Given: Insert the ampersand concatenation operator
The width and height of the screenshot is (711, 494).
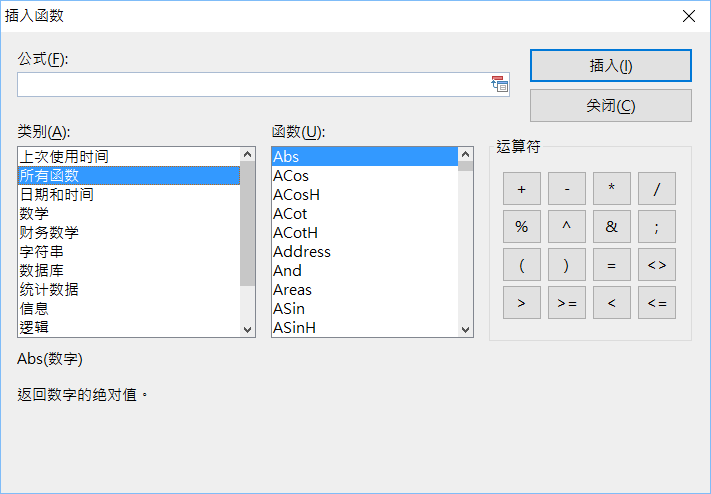Looking at the screenshot, I should click(611, 227).
